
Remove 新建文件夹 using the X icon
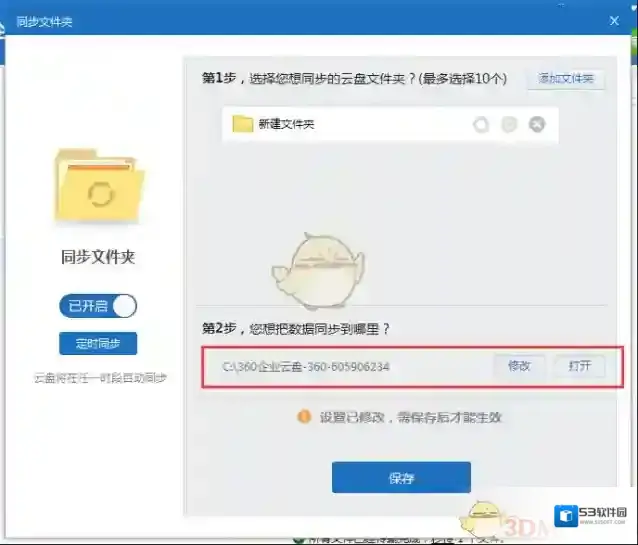pyautogui.click(x=537, y=125)
